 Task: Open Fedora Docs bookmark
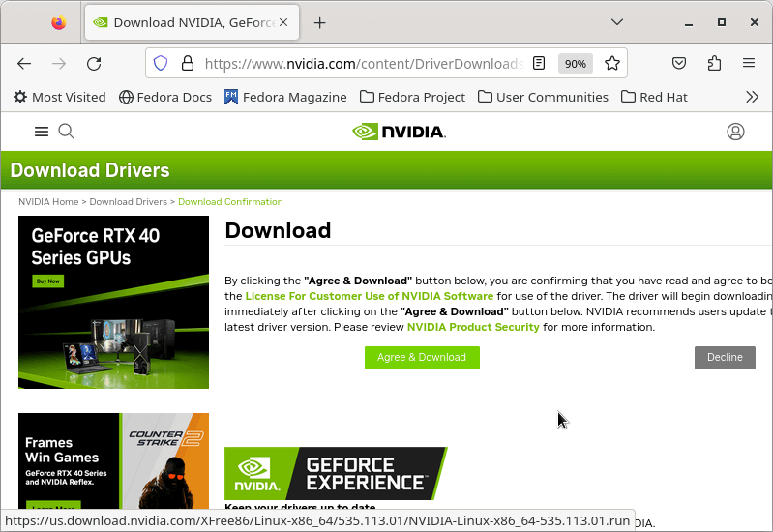165,97
